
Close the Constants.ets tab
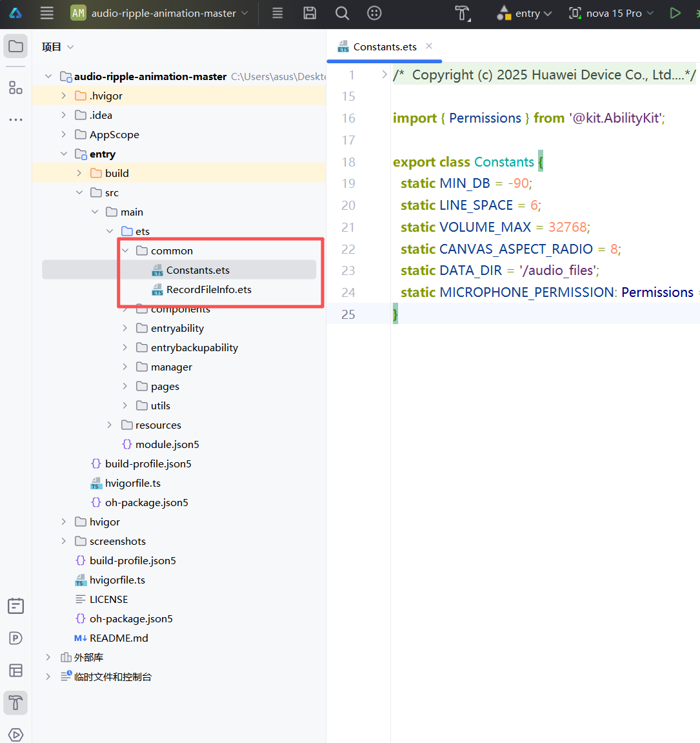pyautogui.click(x=429, y=46)
